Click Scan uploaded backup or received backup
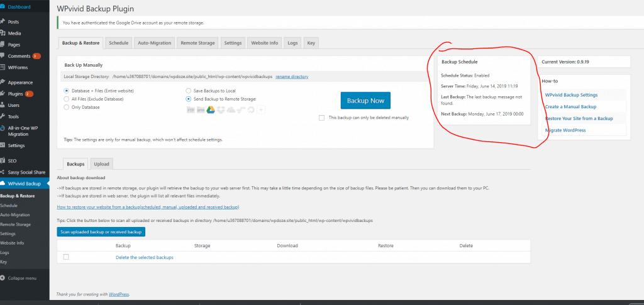 click(101, 232)
